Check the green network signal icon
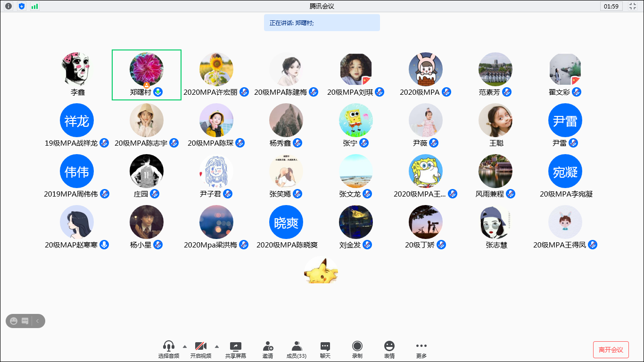Viewport: 644px width, 362px height. (35, 6)
